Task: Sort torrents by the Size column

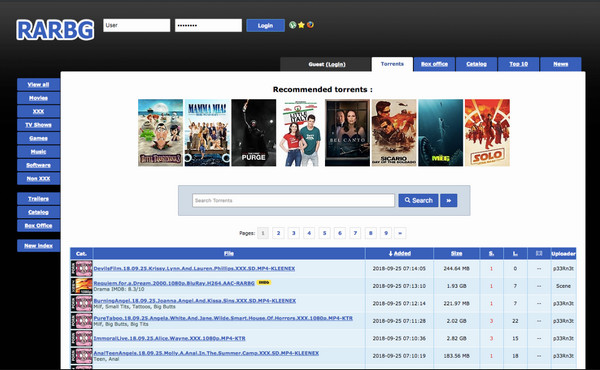Action: click(456, 253)
